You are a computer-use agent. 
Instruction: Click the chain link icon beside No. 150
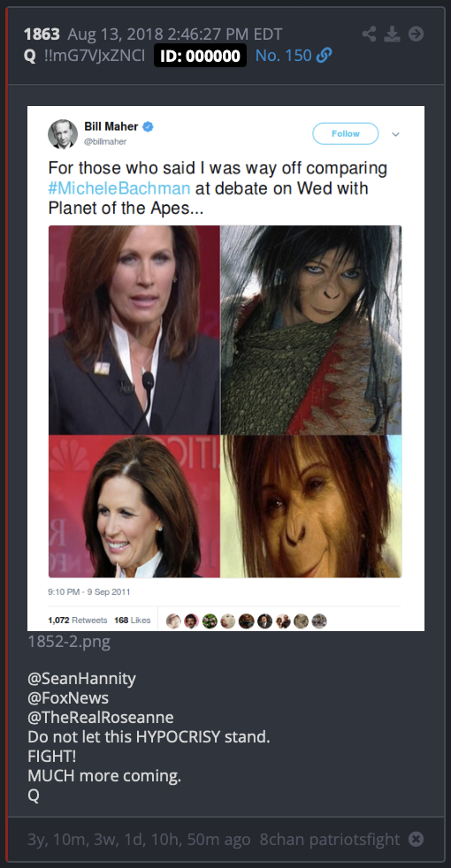point(325,56)
